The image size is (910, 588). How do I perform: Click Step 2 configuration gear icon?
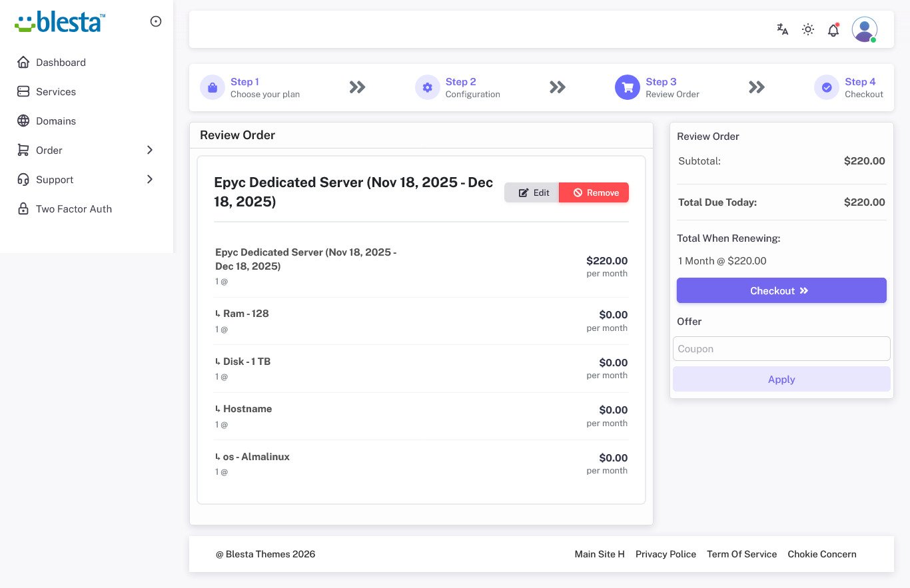click(428, 87)
